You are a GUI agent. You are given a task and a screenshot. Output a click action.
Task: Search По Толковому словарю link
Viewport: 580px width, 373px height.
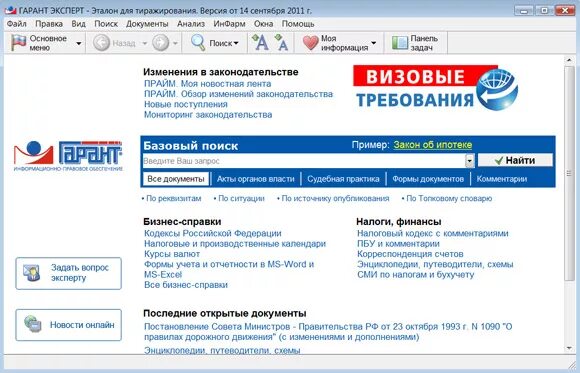coord(449,198)
